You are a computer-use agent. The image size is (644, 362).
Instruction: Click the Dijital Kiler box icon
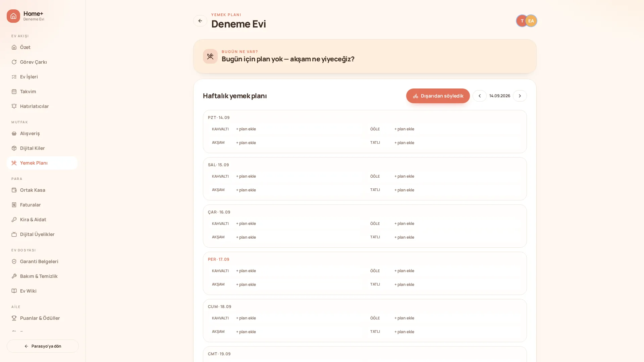(14, 148)
